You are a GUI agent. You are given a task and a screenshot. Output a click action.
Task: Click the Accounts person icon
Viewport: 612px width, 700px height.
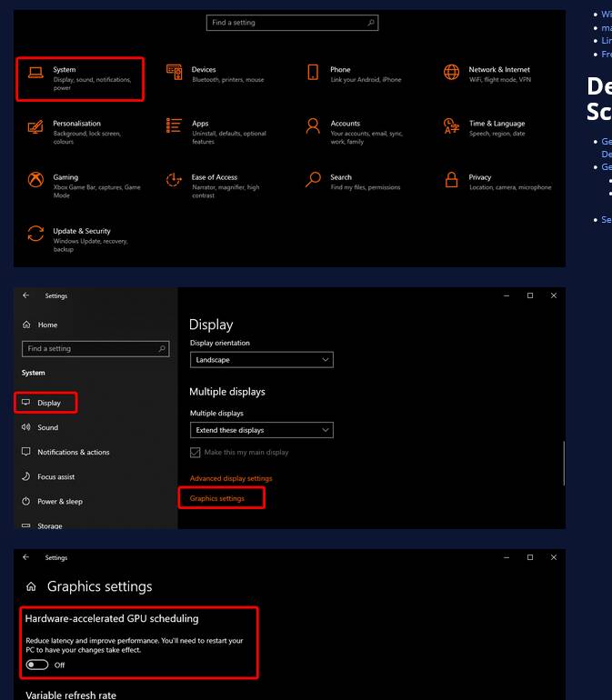coord(313,126)
